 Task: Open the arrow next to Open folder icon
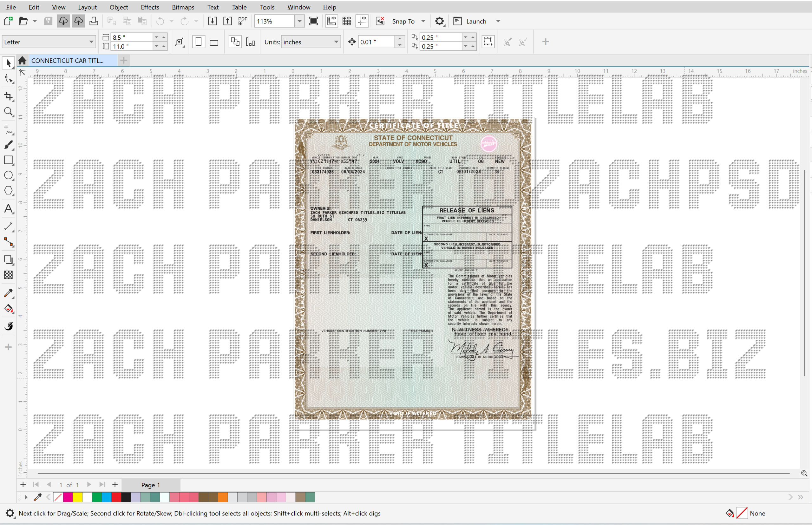pyautogui.click(x=35, y=21)
